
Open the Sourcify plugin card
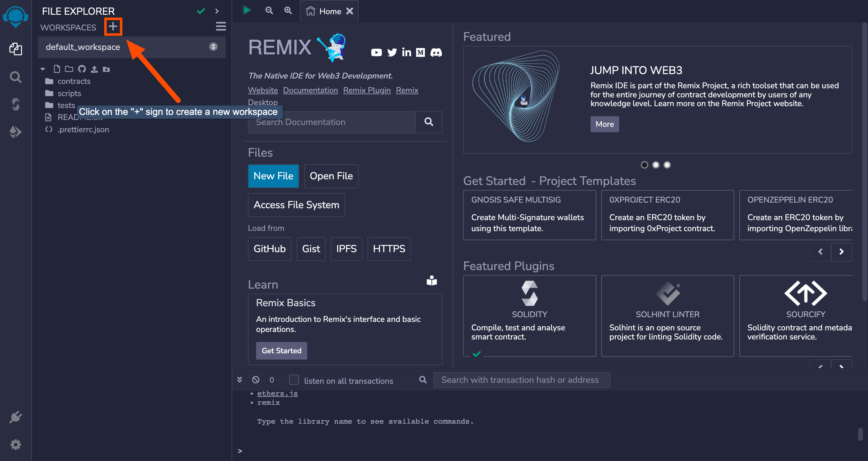796,316
